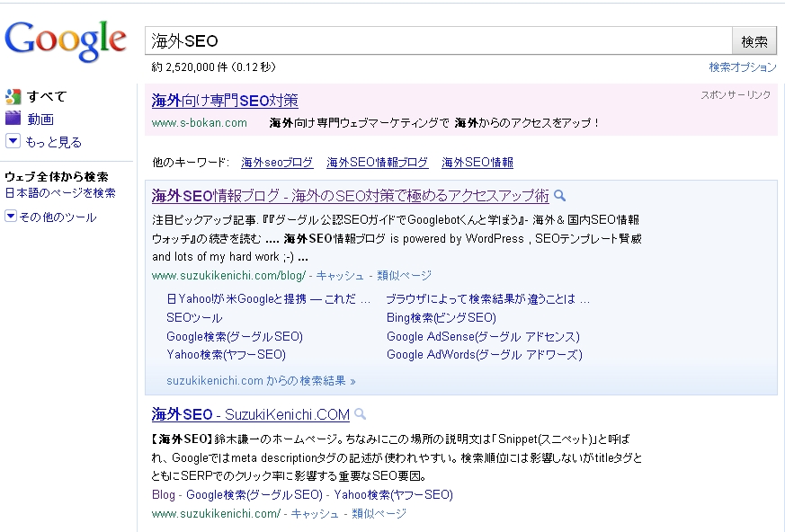Expand the もっと見る arrow icon
The height and width of the screenshot is (532, 785).
coord(13,141)
